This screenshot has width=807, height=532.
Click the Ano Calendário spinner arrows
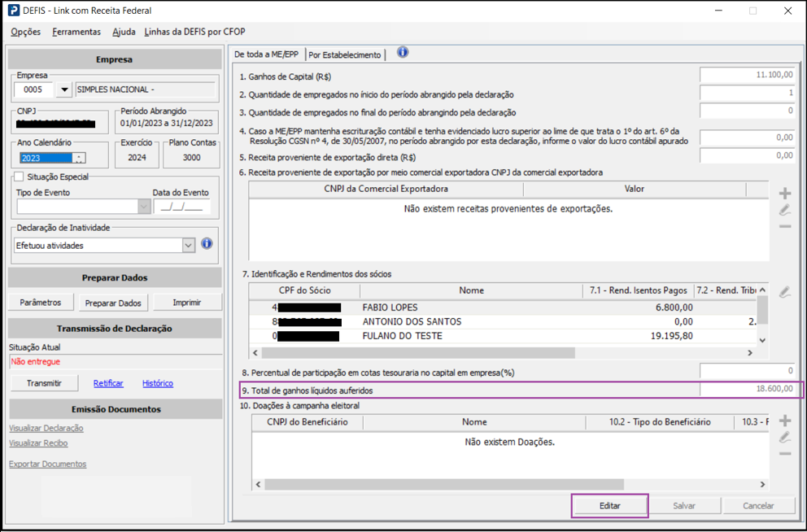pyautogui.click(x=78, y=159)
